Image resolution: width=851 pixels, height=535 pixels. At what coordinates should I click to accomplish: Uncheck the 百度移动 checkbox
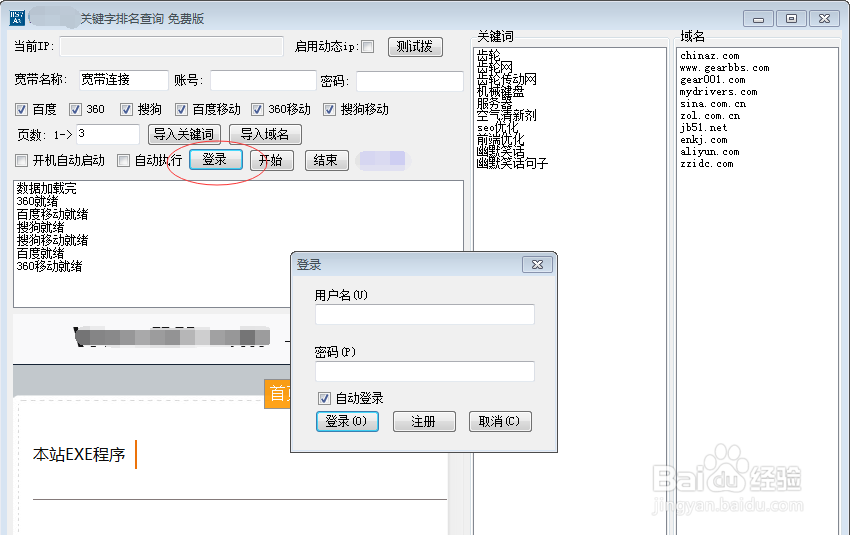click(x=181, y=110)
